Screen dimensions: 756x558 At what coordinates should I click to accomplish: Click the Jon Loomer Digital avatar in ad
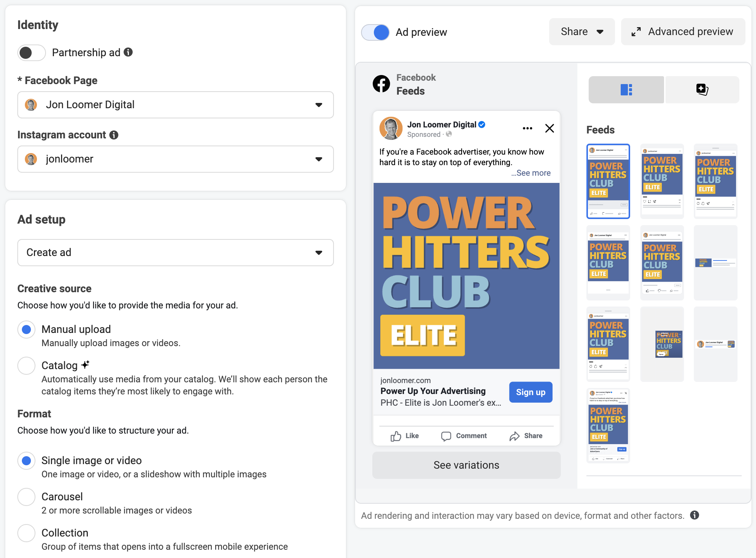[391, 129]
